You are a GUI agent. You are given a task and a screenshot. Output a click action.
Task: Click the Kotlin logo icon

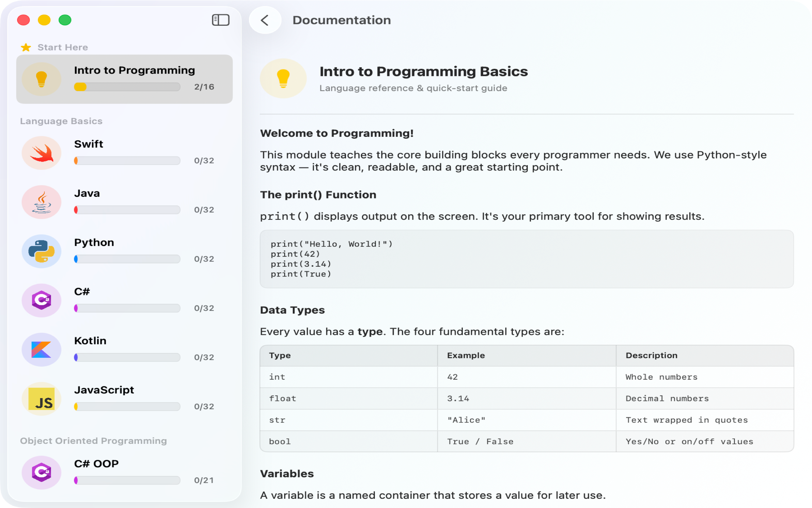pyautogui.click(x=42, y=350)
